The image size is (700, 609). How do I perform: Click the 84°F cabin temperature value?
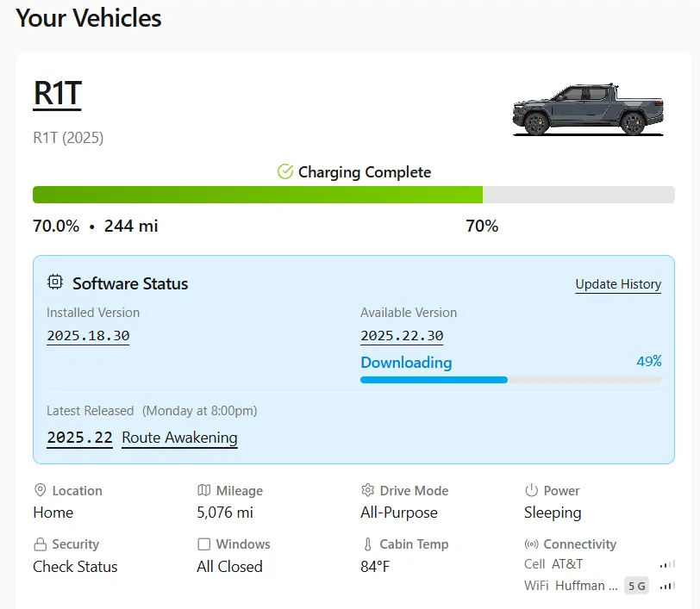click(x=375, y=567)
